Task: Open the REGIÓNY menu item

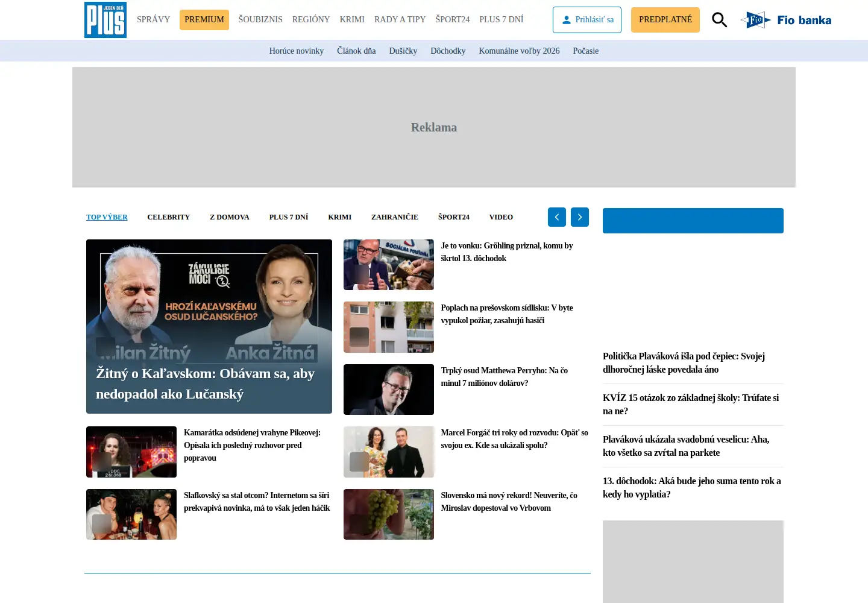Action: tap(311, 19)
